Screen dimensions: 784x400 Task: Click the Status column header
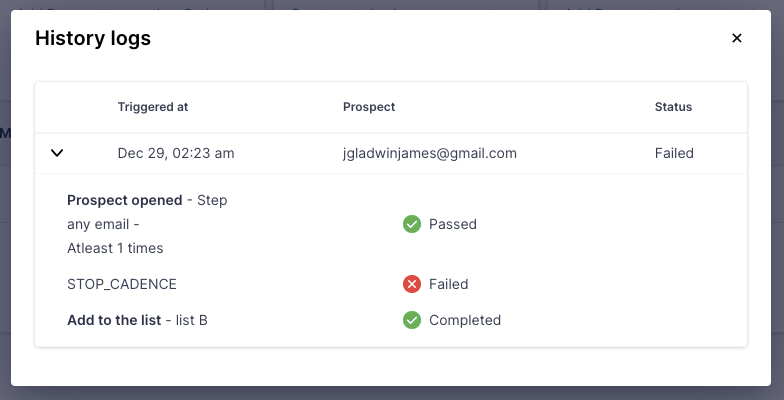[673, 107]
